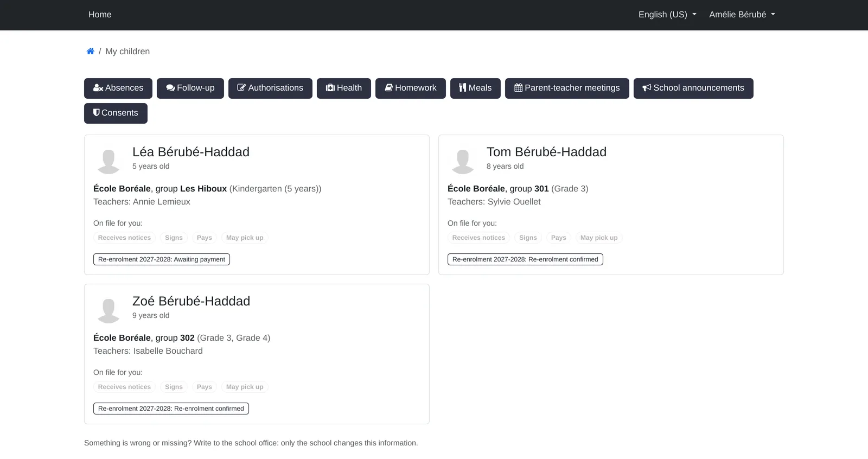Open the Meals section
Screen dimensions: 868x459
point(475,88)
